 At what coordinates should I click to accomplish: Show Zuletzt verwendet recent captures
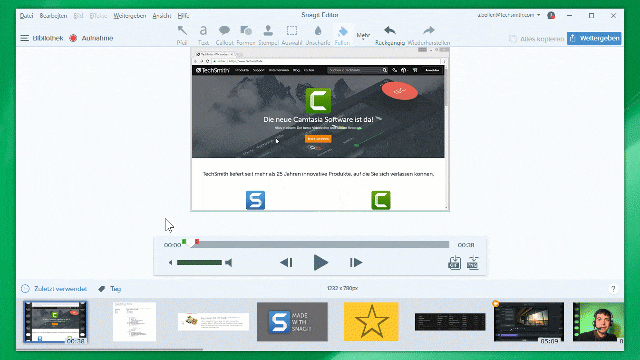(x=60, y=289)
